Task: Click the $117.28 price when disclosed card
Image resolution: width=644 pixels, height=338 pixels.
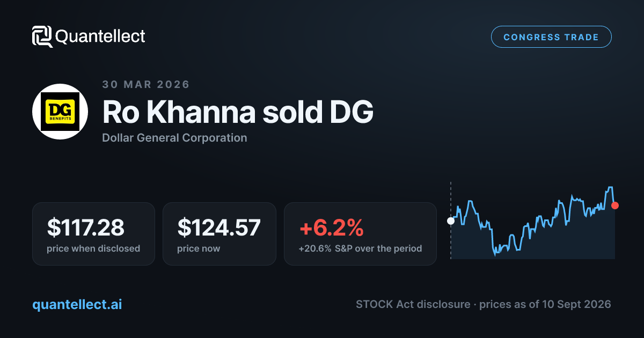Action: pos(93,234)
